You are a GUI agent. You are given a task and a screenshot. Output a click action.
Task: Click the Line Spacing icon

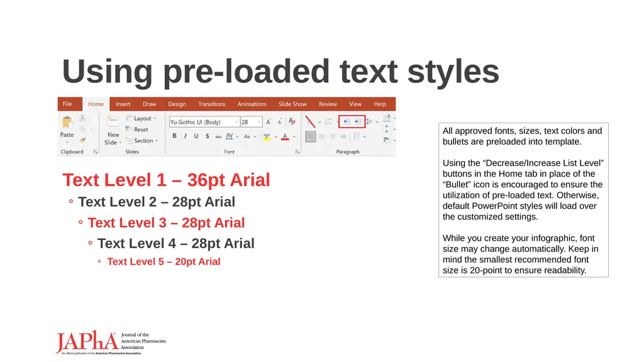(369, 121)
